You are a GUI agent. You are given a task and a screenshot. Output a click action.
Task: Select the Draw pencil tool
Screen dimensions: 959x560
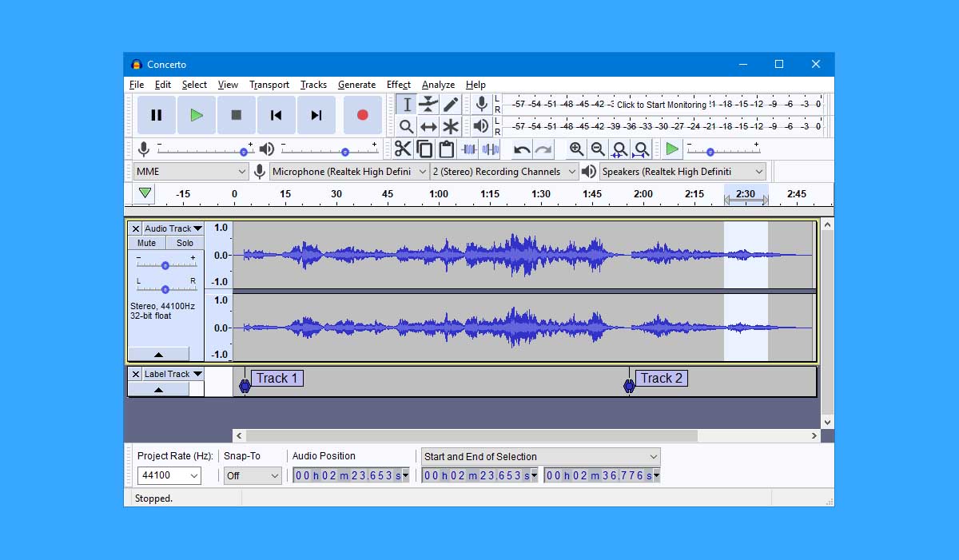tap(451, 105)
